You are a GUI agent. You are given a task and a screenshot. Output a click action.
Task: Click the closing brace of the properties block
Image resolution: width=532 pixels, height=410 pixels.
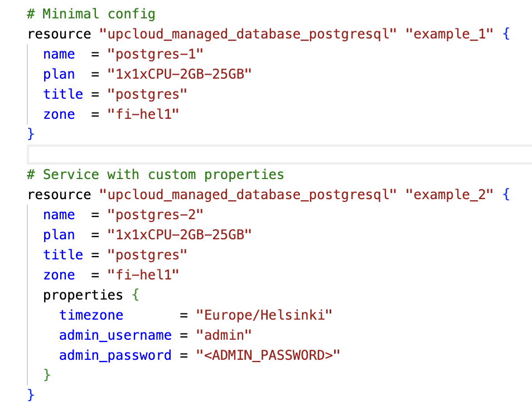pos(47,375)
